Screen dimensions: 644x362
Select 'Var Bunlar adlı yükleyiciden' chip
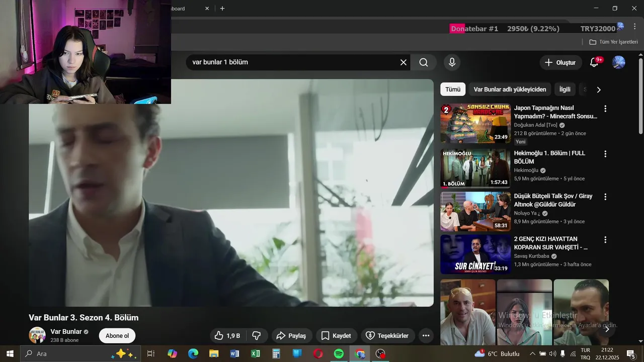pos(510,89)
